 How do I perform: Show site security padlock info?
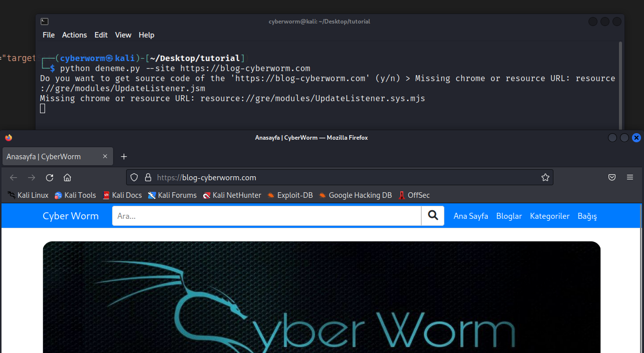click(x=148, y=178)
